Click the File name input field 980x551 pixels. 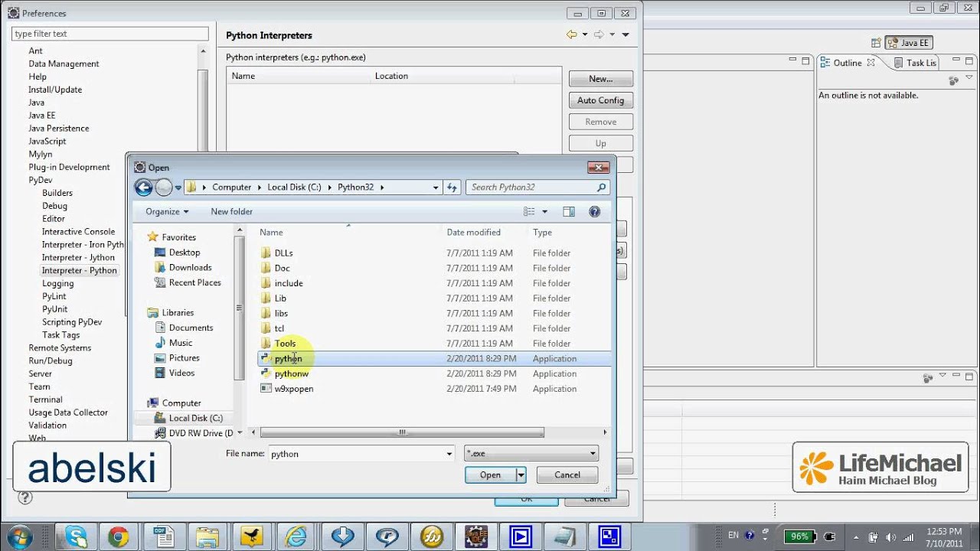coord(355,454)
